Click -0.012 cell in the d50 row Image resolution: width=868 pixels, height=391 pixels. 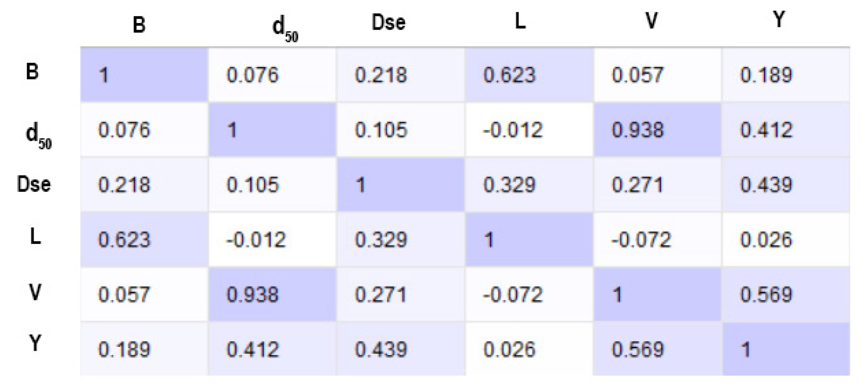point(513,130)
